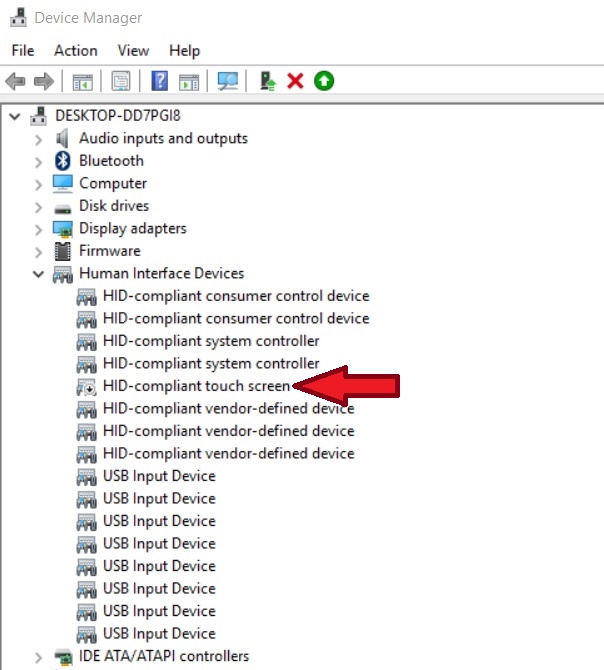Expand the Display adapters chevron

(38, 229)
